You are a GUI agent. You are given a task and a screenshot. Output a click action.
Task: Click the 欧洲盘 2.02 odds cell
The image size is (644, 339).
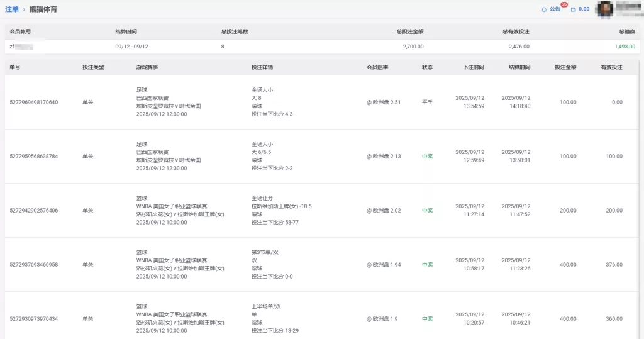[384, 211]
